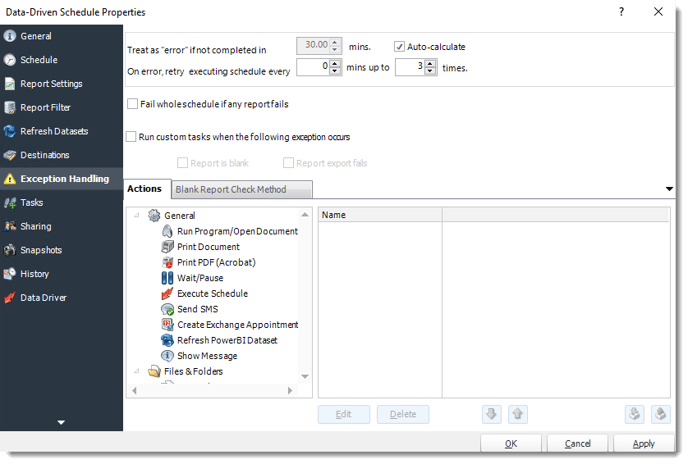Click the Refresh Datasets icon
Image resolution: width=688 pixels, height=464 pixels.
click(x=10, y=131)
